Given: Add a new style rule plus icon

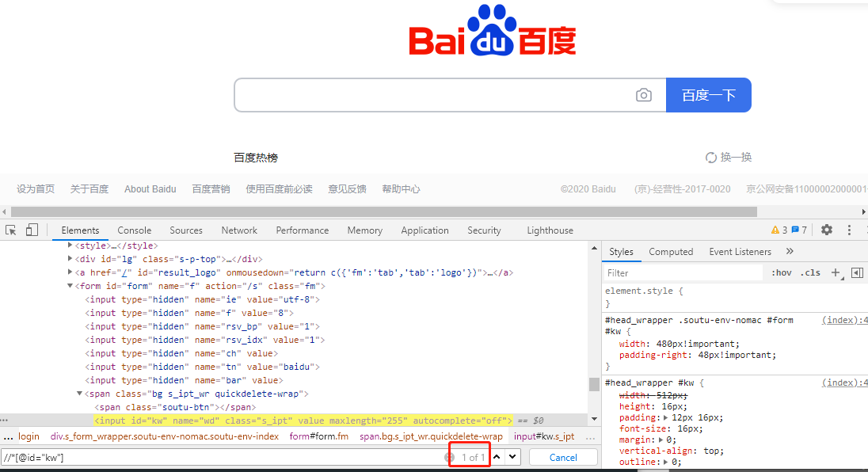Looking at the screenshot, I should point(836,272).
